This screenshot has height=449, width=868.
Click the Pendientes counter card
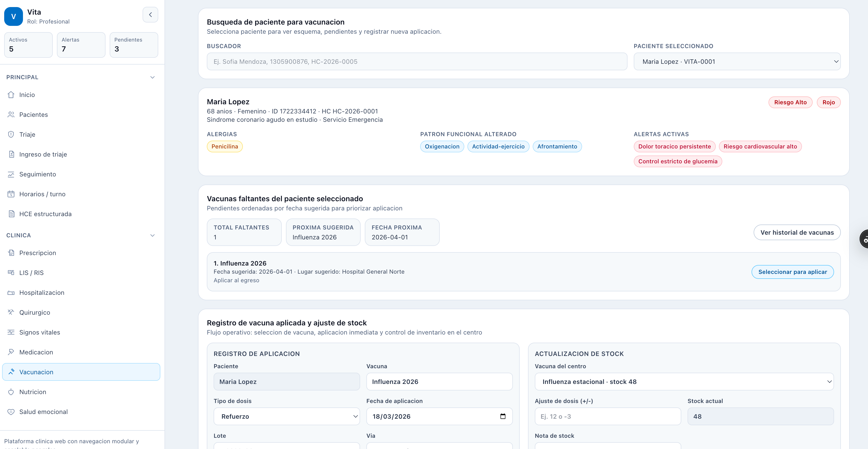point(134,45)
